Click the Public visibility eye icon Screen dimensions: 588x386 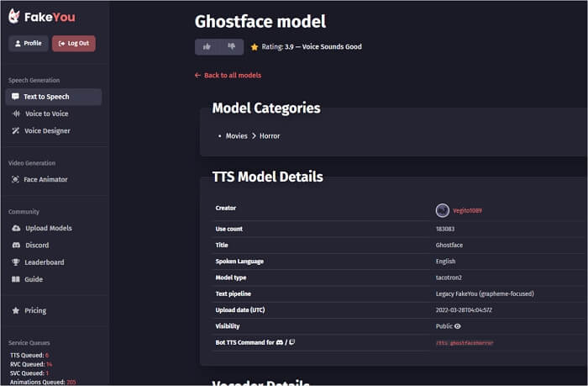458,326
